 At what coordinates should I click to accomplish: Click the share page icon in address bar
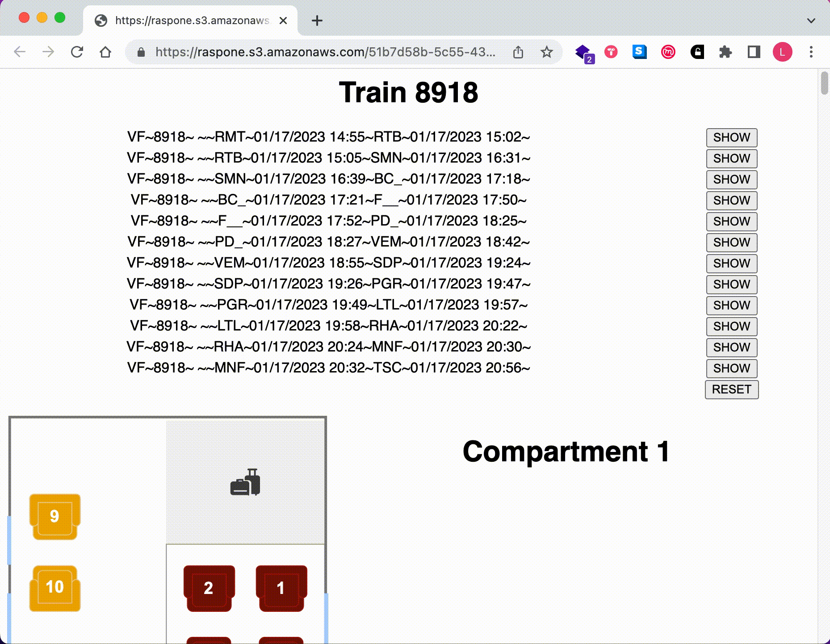coord(518,52)
